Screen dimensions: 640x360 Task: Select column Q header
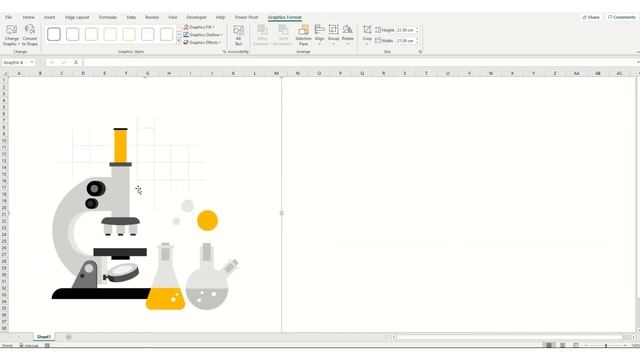click(362, 73)
